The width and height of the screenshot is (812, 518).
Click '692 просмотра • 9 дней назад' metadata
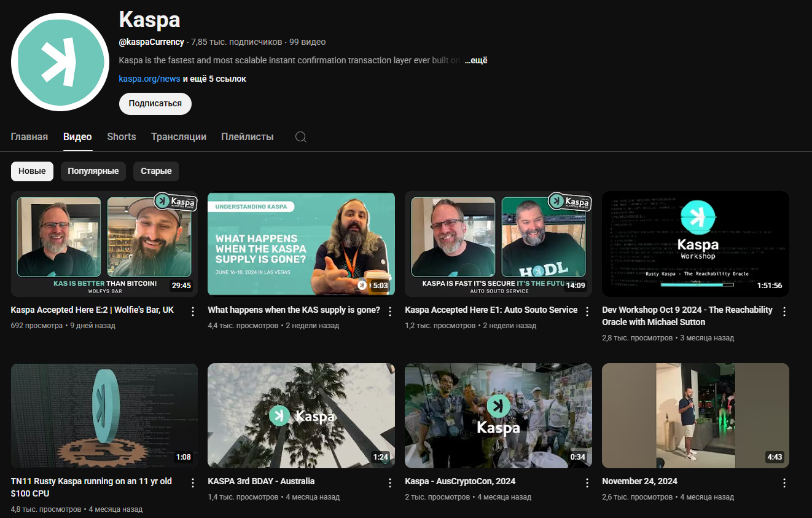coord(63,326)
